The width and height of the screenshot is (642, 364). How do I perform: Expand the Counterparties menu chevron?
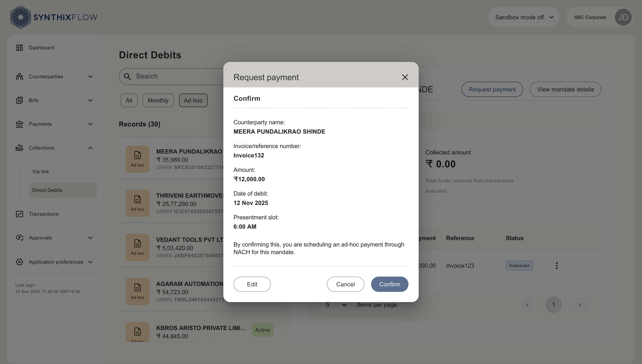90,77
